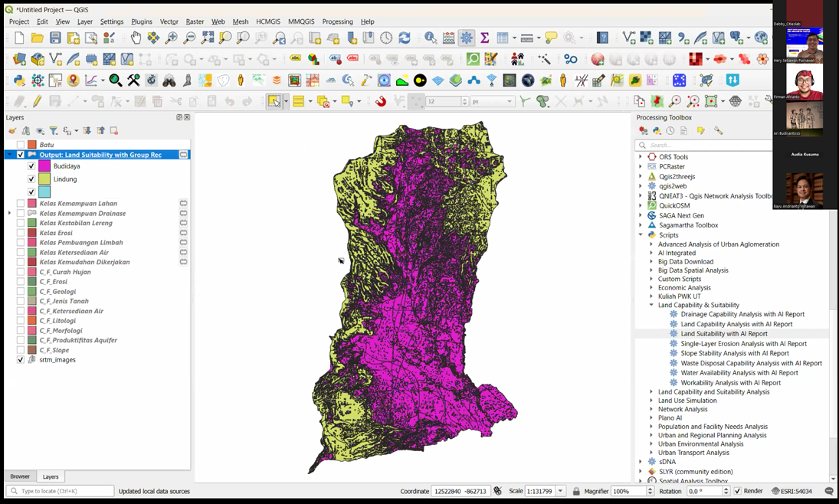
Task: Click the red magnet snapping icon
Action: coord(381,101)
